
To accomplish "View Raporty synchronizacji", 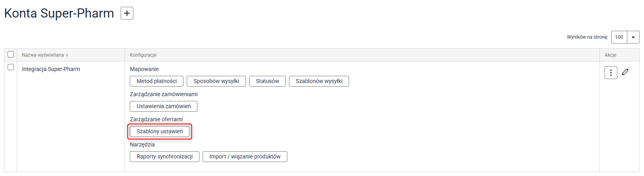I will coord(164,156).
